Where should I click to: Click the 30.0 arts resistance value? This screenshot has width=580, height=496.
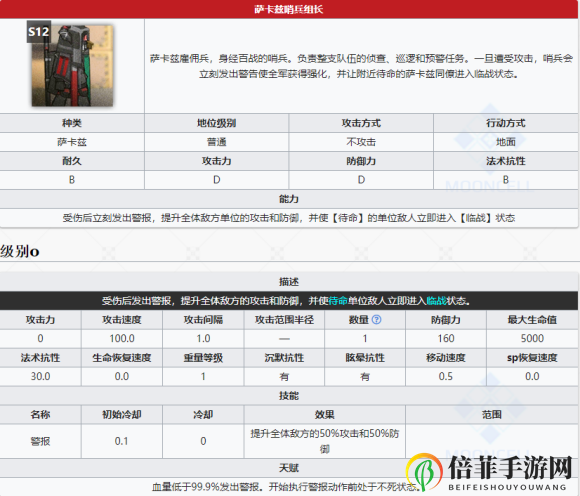40,377
